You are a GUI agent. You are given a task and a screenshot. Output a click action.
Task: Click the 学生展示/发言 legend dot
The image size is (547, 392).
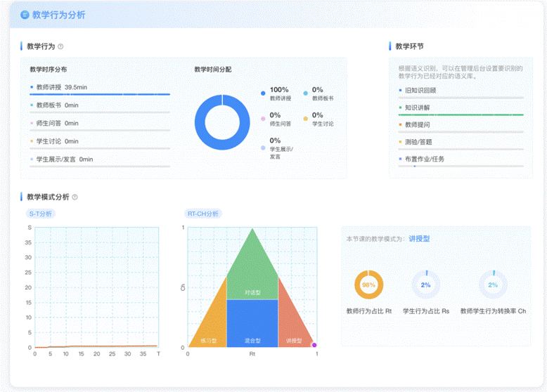263,148
